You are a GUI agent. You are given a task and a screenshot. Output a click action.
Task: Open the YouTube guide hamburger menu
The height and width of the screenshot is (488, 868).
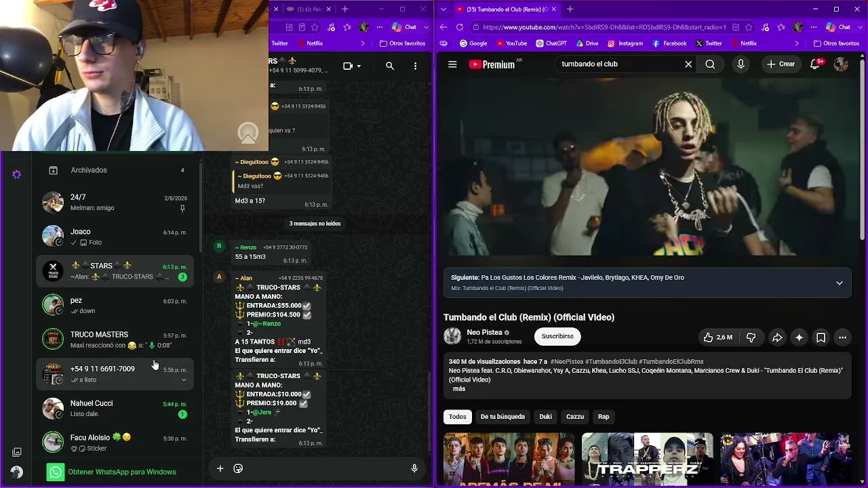[x=452, y=64]
